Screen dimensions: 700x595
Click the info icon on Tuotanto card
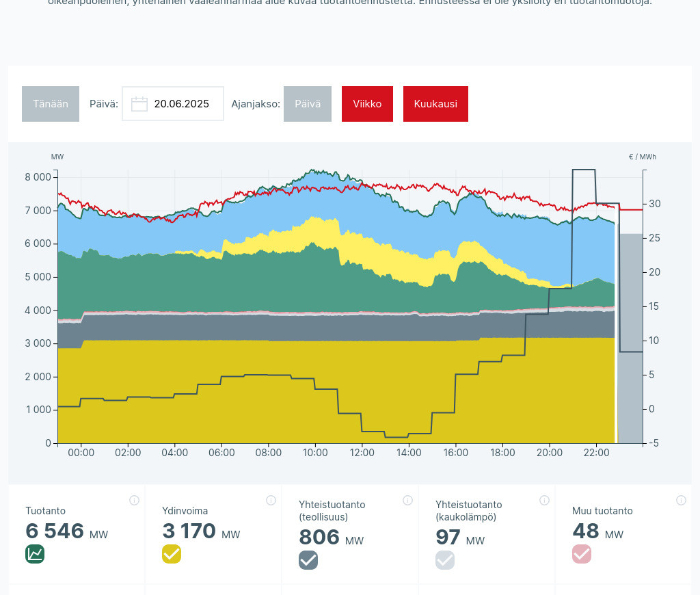pyautogui.click(x=134, y=500)
